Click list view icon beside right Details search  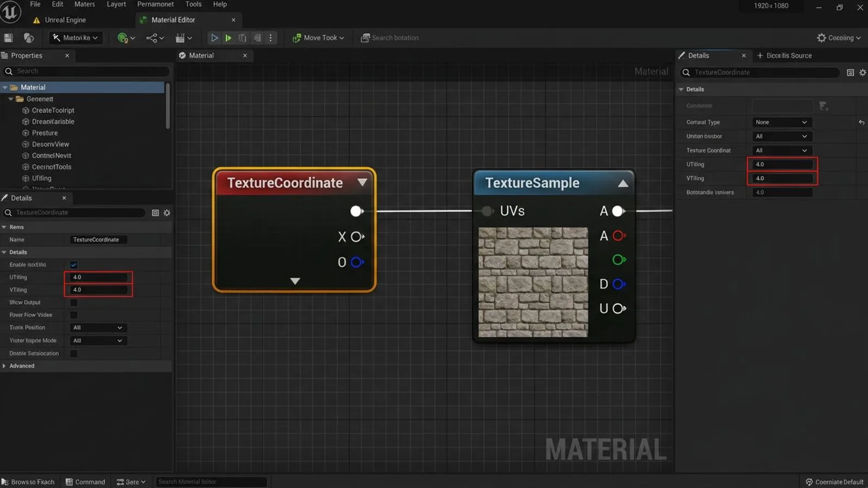(850, 72)
